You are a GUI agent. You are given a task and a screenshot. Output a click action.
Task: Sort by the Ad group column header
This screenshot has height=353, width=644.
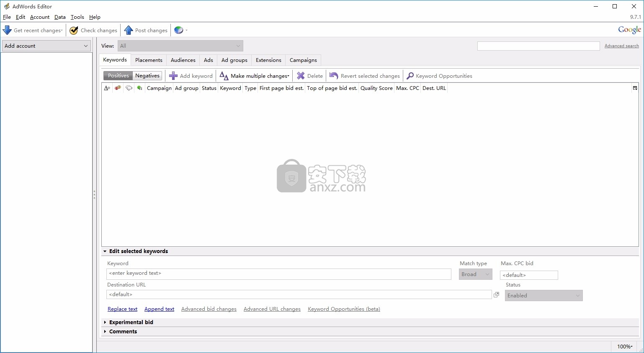[187, 88]
